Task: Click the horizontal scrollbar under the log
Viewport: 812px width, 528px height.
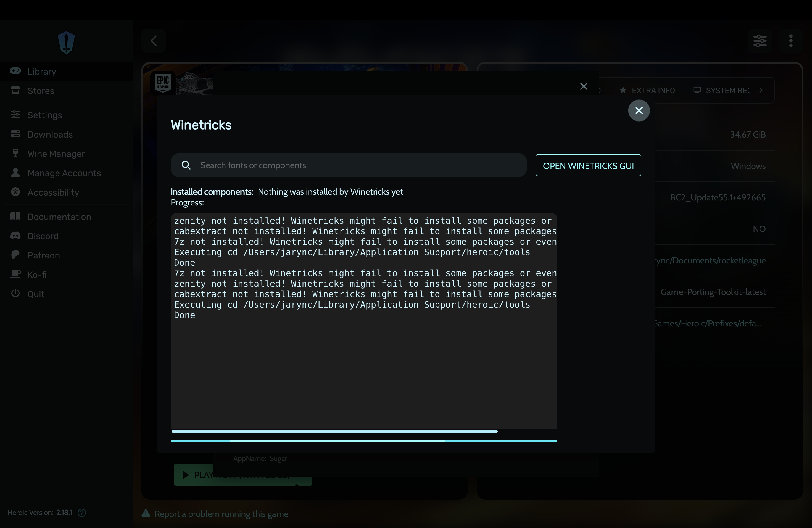Action: point(334,431)
